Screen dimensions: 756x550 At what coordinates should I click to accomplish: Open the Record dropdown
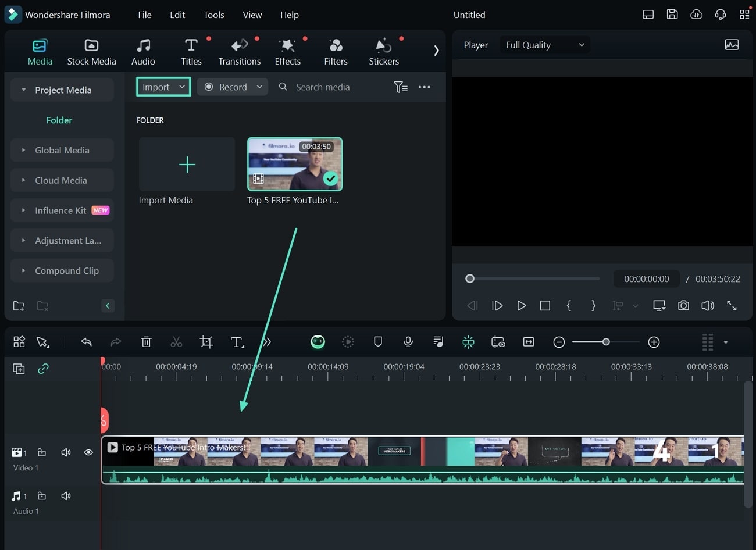coord(233,87)
